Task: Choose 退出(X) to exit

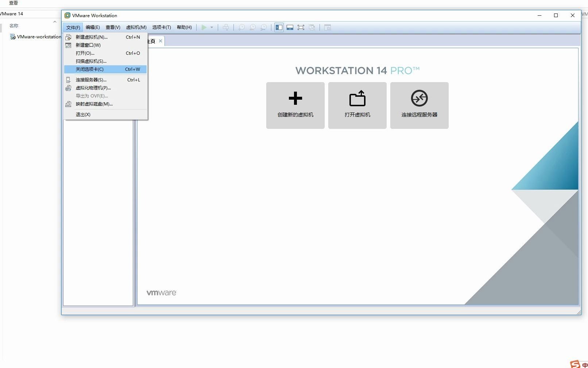Action: pyautogui.click(x=105, y=114)
